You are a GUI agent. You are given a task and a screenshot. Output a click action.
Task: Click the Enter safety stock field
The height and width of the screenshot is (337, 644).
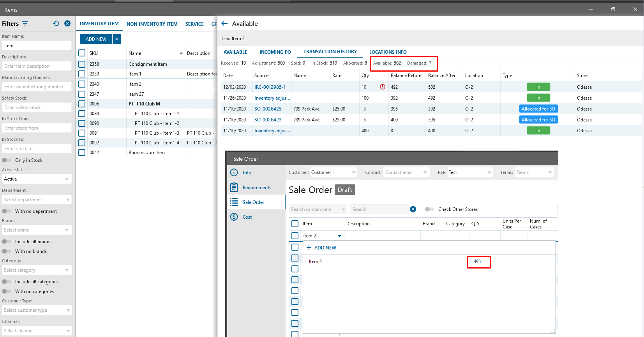[x=37, y=107]
